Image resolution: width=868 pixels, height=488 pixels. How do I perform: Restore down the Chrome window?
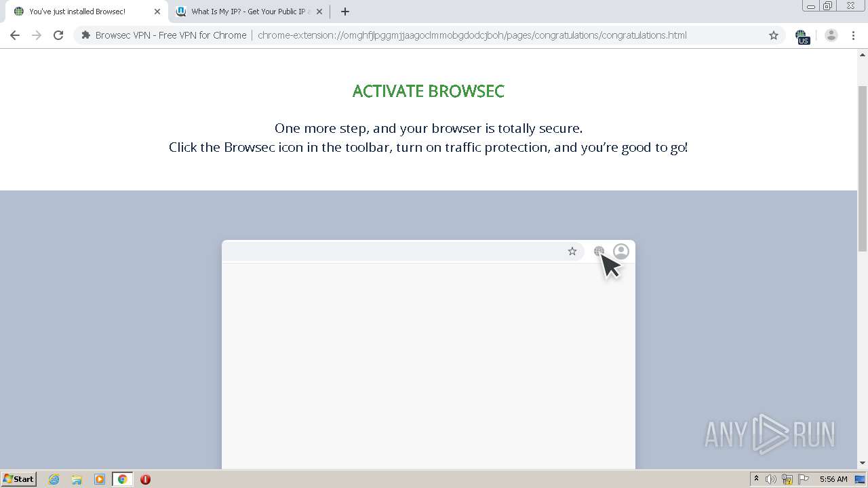click(828, 6)
